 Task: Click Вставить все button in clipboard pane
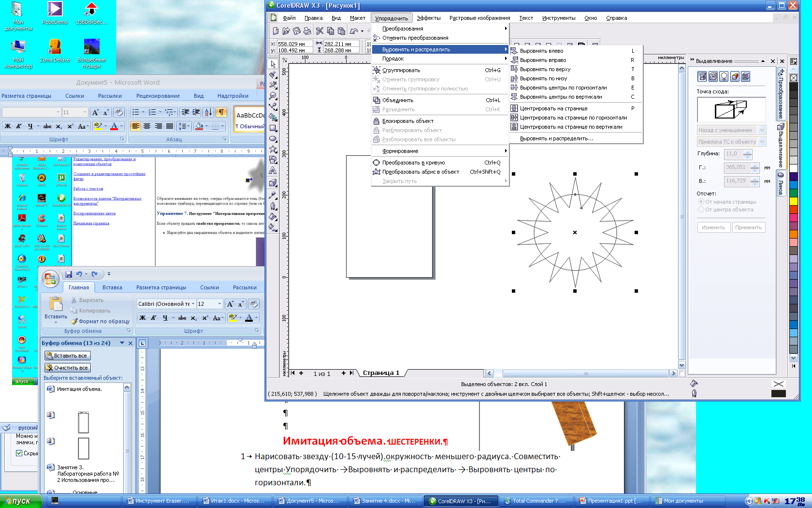(x=68, y=356)
